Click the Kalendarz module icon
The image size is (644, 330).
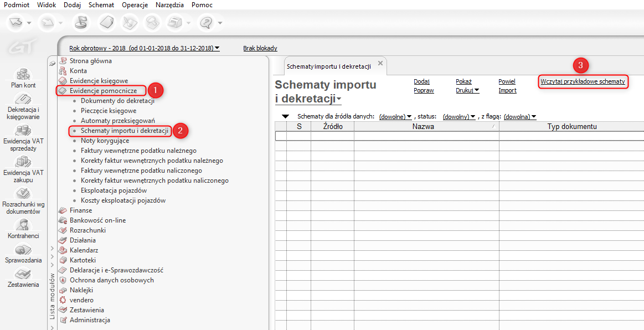click(x=63, y=250)
